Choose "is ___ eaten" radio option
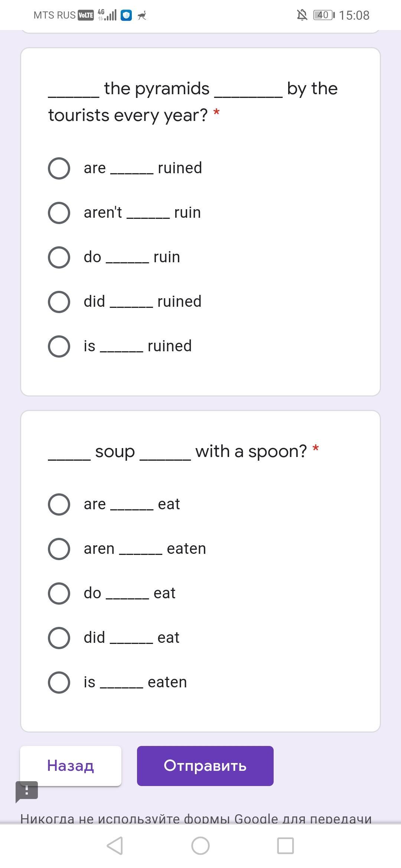This screenshot has height=868, width=401. [59, 683]
